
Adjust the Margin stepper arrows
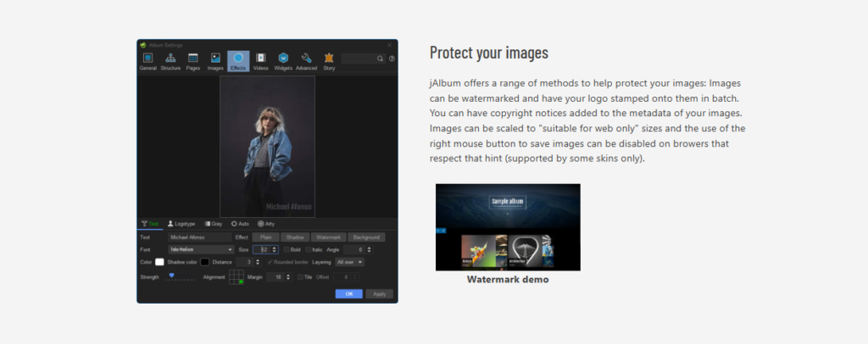(288, 276)
